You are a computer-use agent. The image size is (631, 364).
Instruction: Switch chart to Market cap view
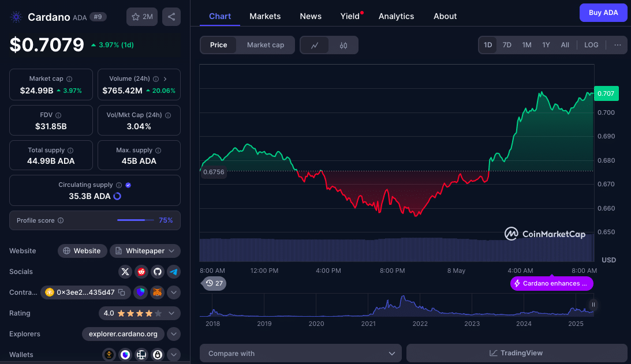pyautogui.click(x=265, y=45)
